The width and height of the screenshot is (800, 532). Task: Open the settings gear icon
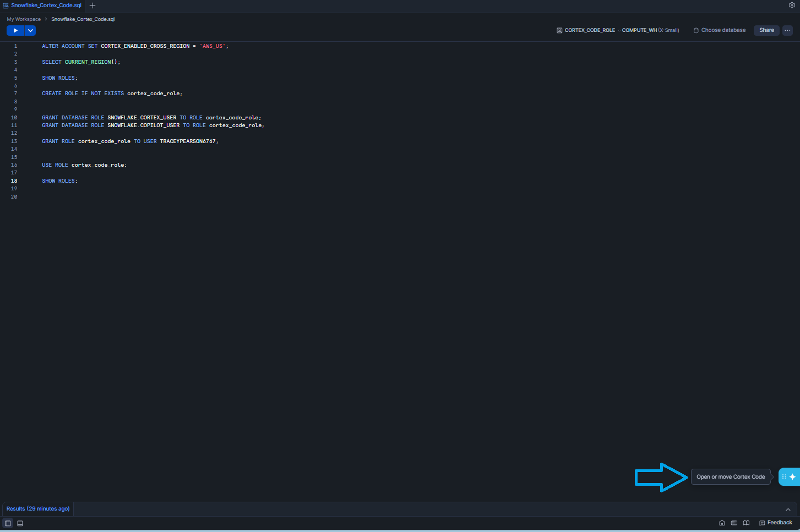[x=792, y=6]
